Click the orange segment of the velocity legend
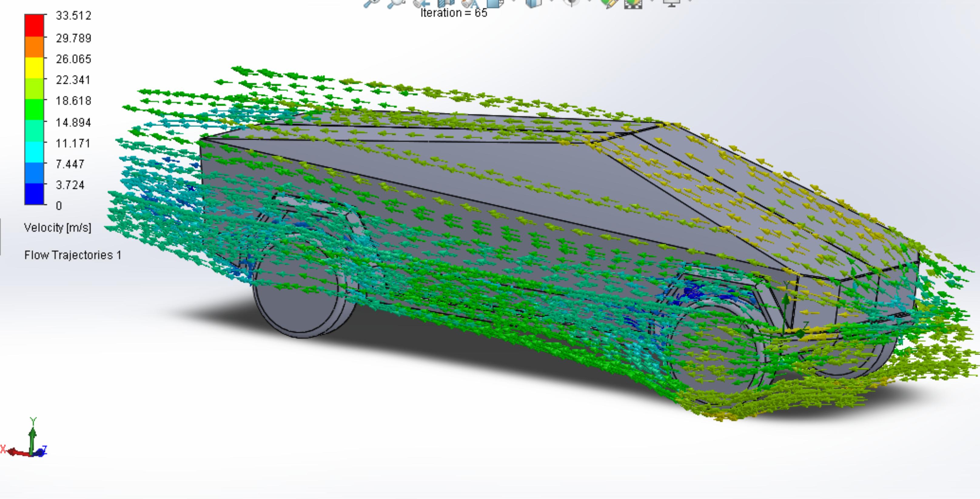 [34, 47]
